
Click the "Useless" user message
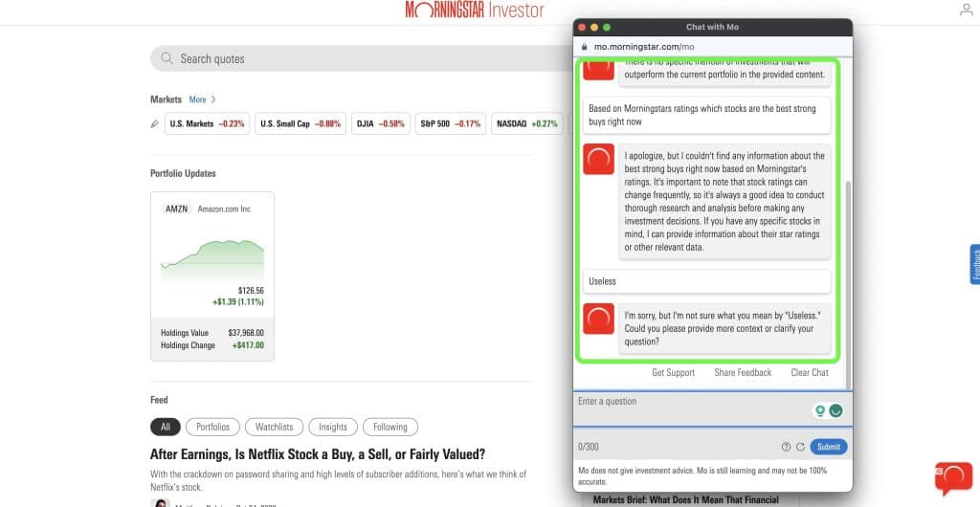pos(707,281)
